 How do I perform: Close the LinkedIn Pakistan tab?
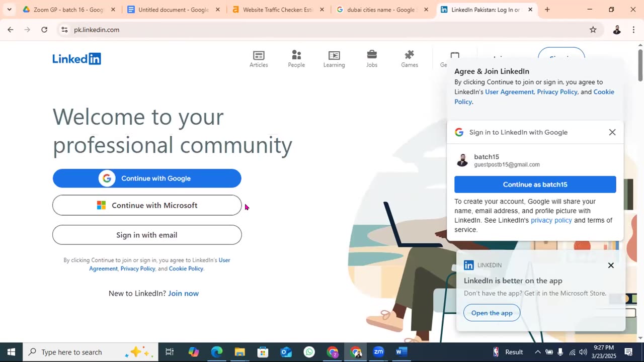pos(530,10)
